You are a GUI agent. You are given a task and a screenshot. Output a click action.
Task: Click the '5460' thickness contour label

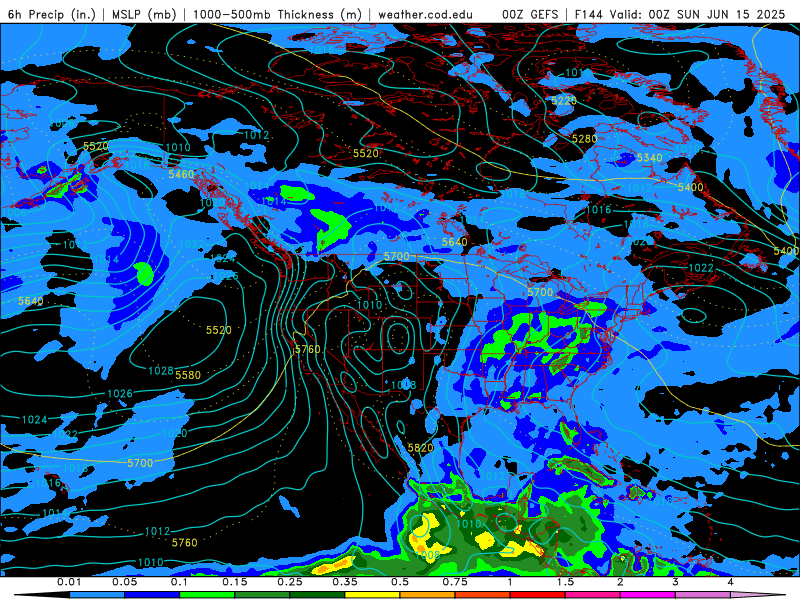click(181, 174)
